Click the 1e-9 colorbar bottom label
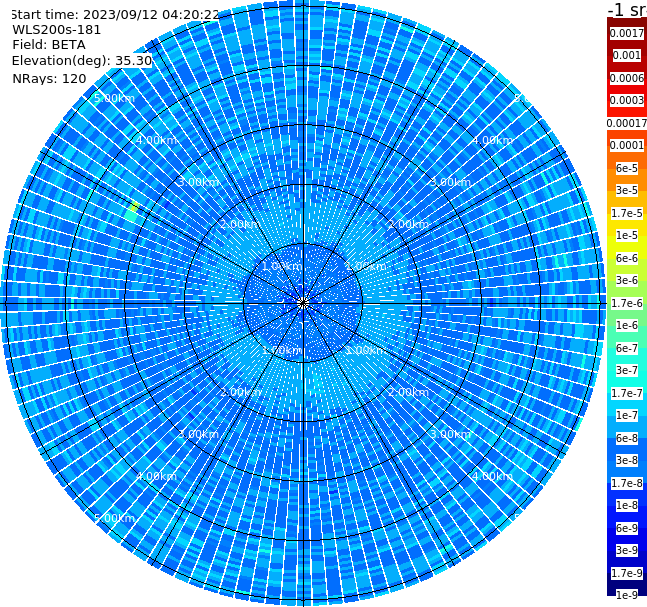The height and width of the screenshot is (607, 647). 627,595
